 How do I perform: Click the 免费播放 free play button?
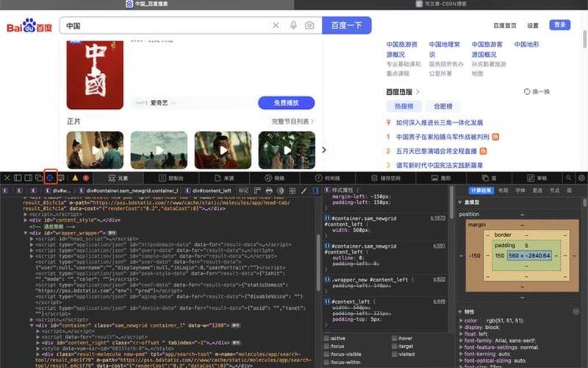[x=286, y=103]
